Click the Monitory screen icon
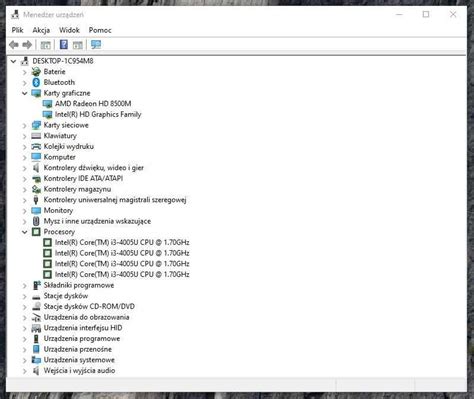This screenshot has height=399, width=474. [x=36, y=210]
